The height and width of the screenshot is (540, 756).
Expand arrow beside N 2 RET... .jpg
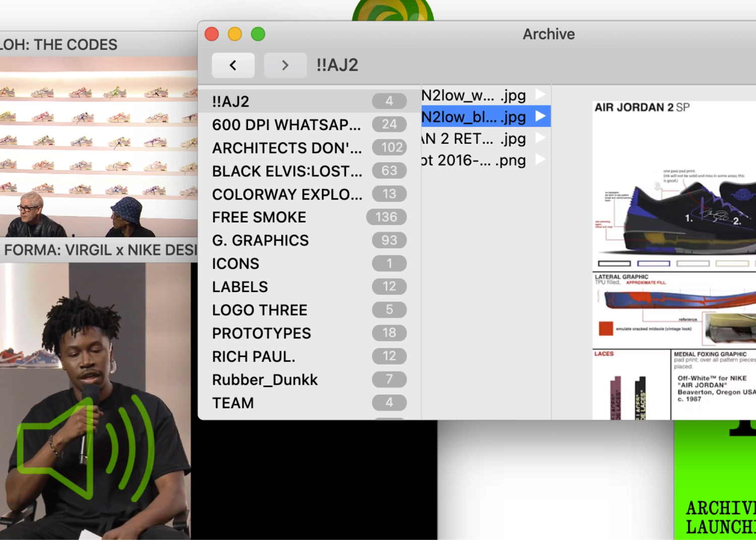click(x=540, y=138)
